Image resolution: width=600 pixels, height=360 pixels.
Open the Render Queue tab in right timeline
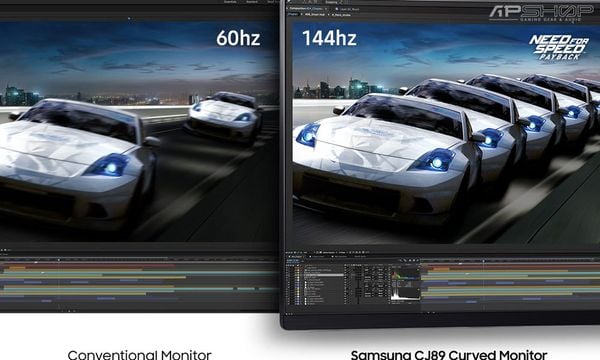pyautogui.click(x=360, y=256)
